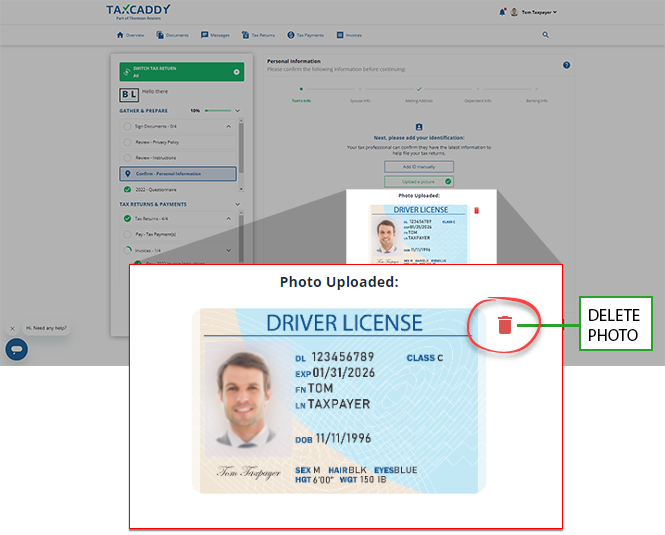This screenshot has width=665, height=535.
Task: Toggle the Tax Returns 4/4 green check
Action: (x=127, y=218)
